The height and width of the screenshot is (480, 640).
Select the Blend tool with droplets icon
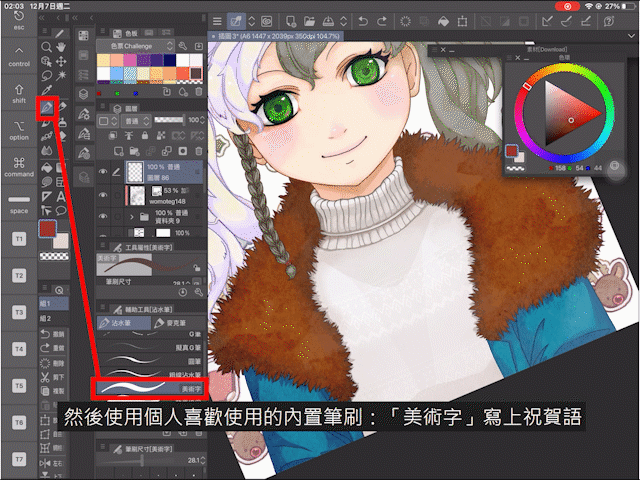[x=46, y=151]
